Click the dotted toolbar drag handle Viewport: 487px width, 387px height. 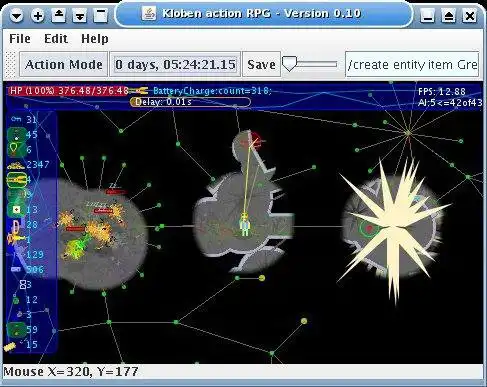point(11,64)
